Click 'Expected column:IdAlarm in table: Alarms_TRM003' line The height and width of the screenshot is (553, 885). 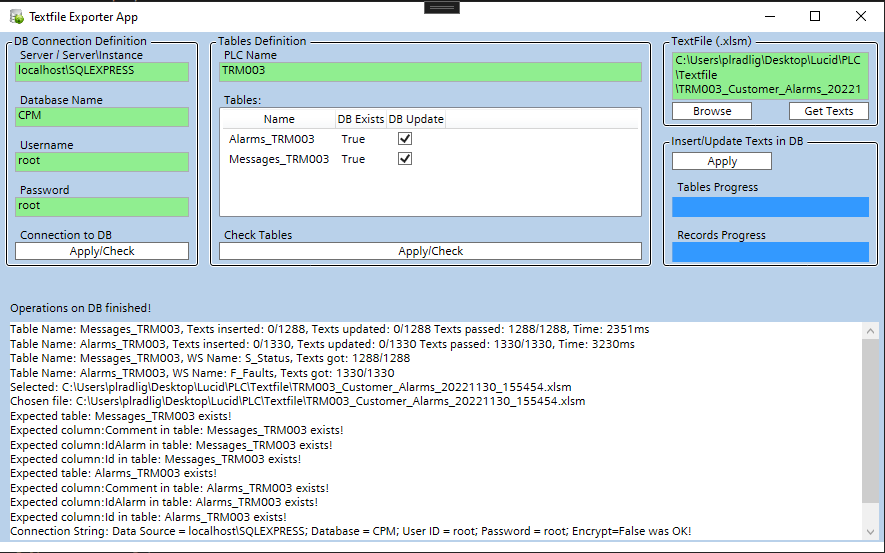(164, 502)
